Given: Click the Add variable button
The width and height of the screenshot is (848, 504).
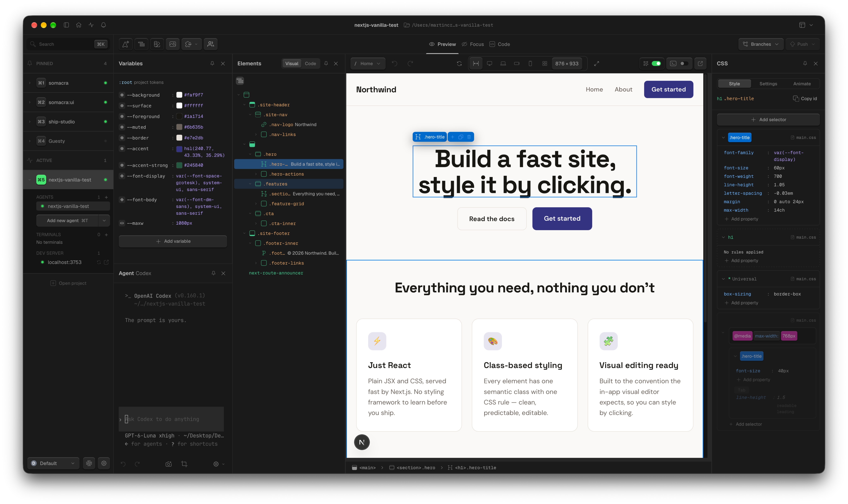Looking at the screenshot, I should click(173, 241).
